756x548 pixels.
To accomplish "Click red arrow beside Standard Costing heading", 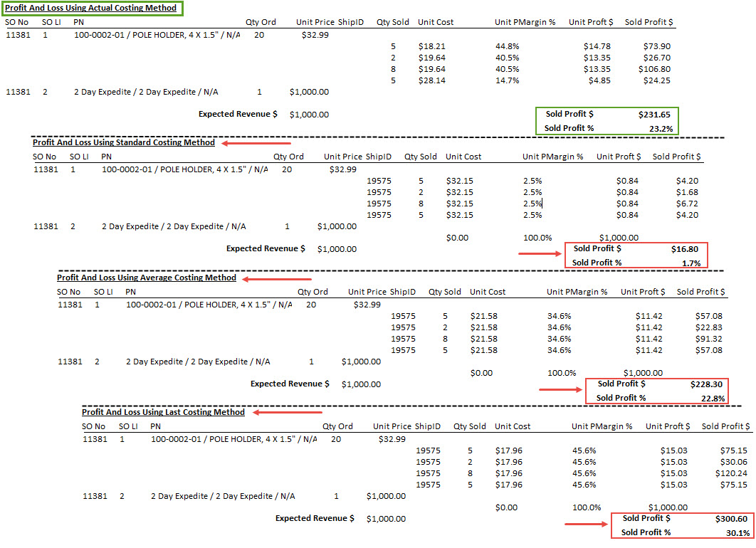I will pos(256,143).
